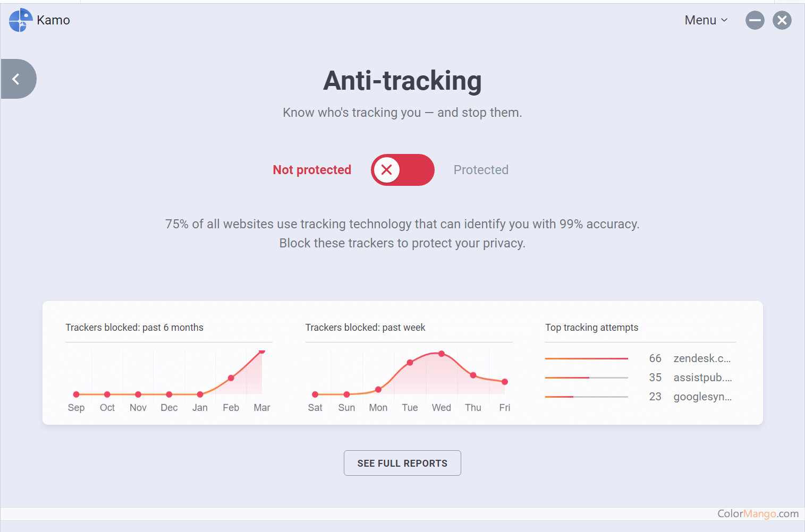Click the Feb data point on chart
The height and width of the screenshot is (532, 805).
click(231, 378)
